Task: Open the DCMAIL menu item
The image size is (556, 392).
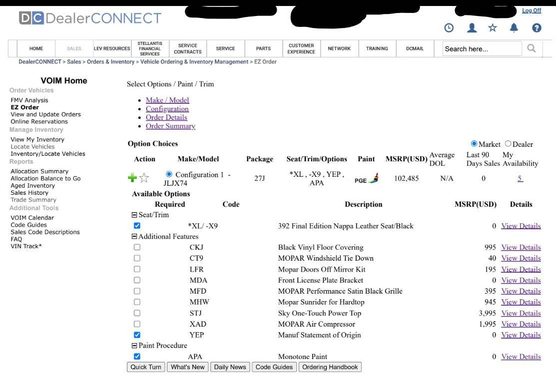Action: (x=415, y=48)
